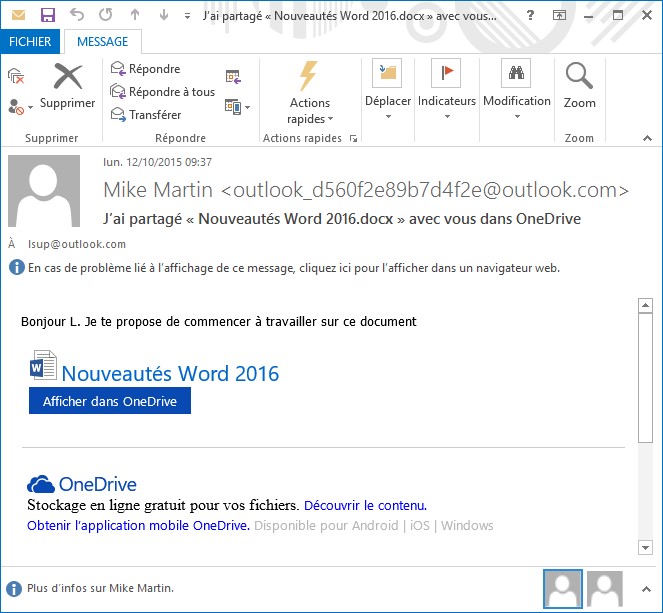Open the Actions rapides dialog launcher
Screen dimensions: 663x613
click(353, 139)
